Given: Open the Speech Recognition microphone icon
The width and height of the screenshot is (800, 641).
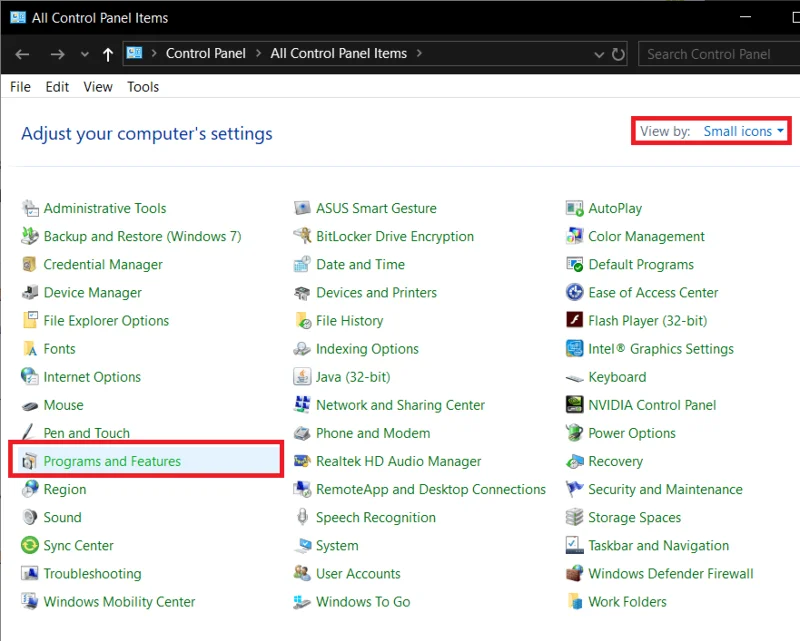Looking at the screenshot, I should pos(302,517).
